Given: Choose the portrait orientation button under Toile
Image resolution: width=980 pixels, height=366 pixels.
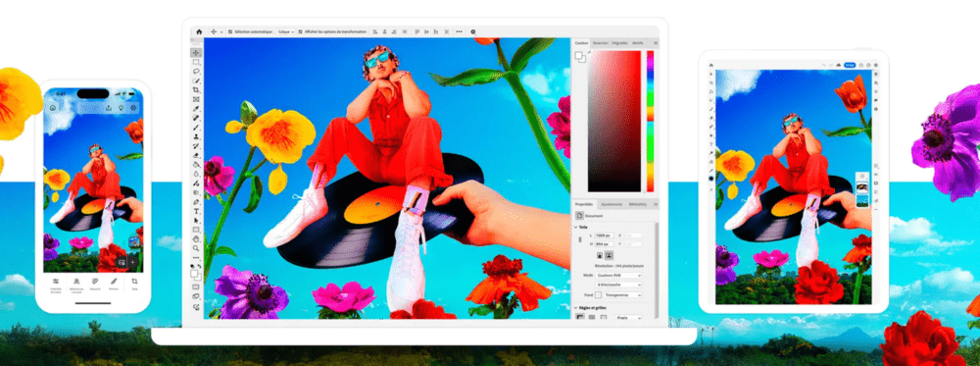Looking at the screenshot, I should tap(600, 255).
